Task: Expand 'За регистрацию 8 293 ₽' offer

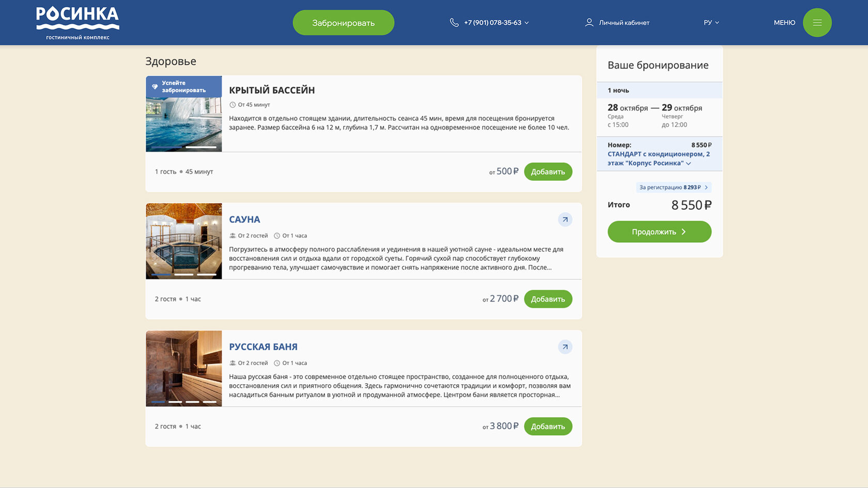Action: point(674,187)
